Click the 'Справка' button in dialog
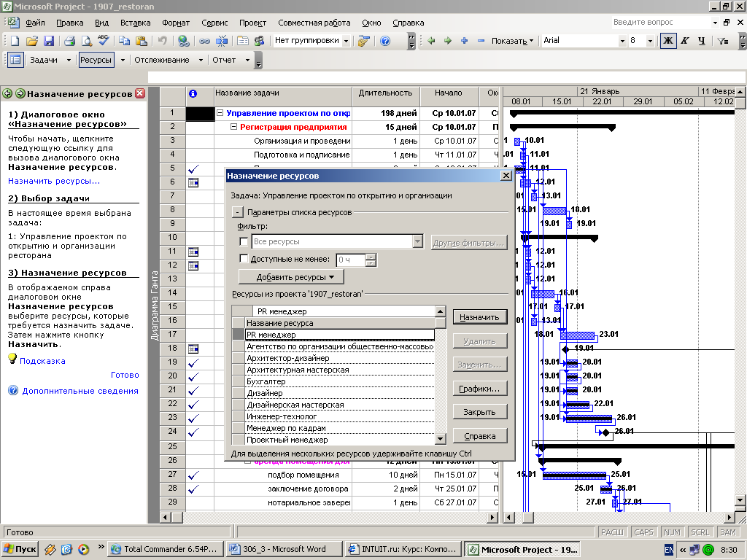747x560 pixels. [480, 436]
